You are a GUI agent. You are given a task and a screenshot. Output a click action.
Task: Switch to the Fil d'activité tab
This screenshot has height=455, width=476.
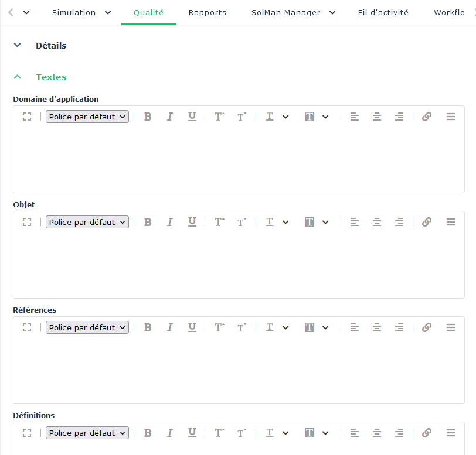383,12
